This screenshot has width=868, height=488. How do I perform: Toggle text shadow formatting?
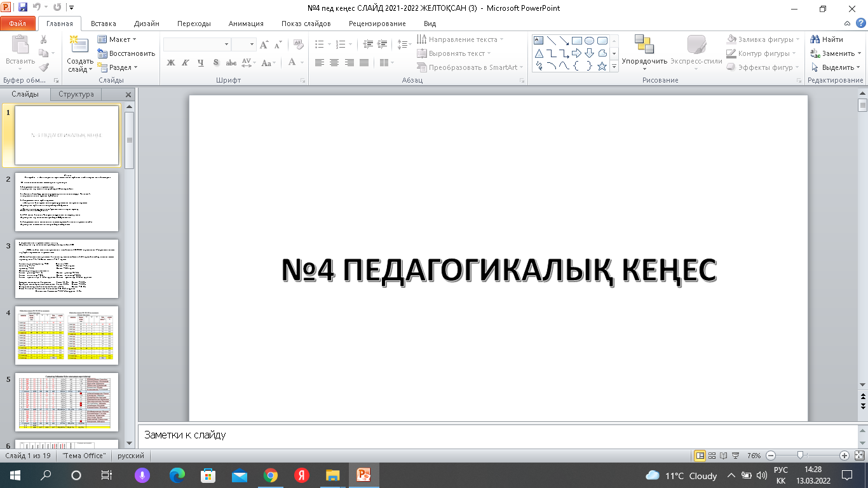(x=216, y=63)
